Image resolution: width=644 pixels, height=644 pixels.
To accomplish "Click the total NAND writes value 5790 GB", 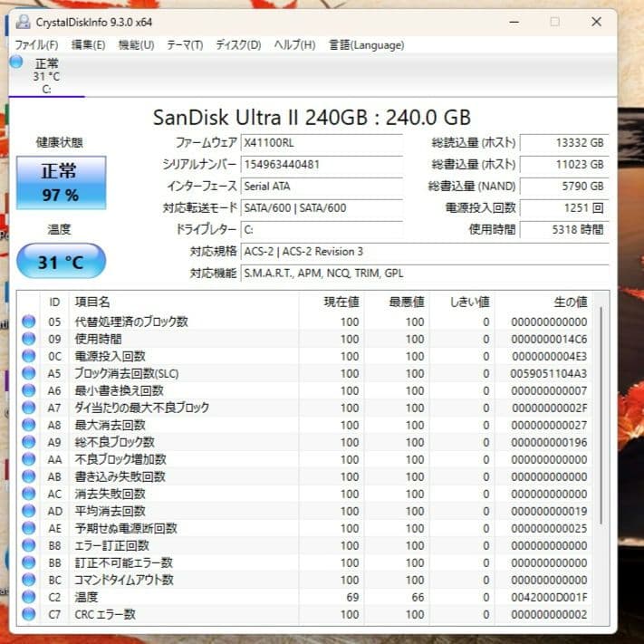I will 564,187.
